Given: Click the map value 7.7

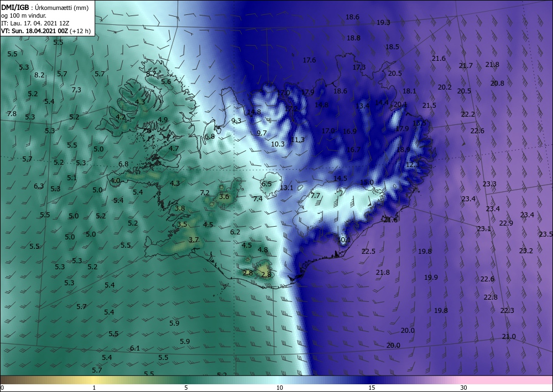Looking at the screenshot, I should 315,196.
